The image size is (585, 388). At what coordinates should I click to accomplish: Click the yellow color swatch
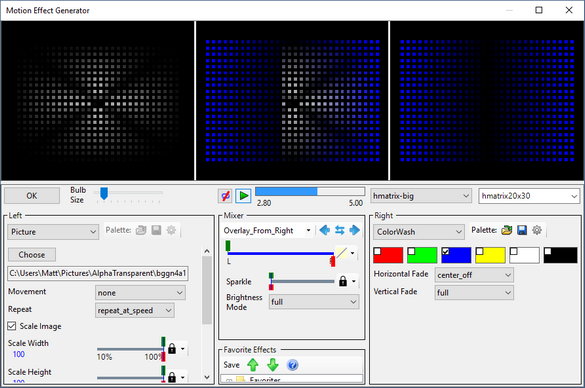pyautogui.click(x=490, y=255)
